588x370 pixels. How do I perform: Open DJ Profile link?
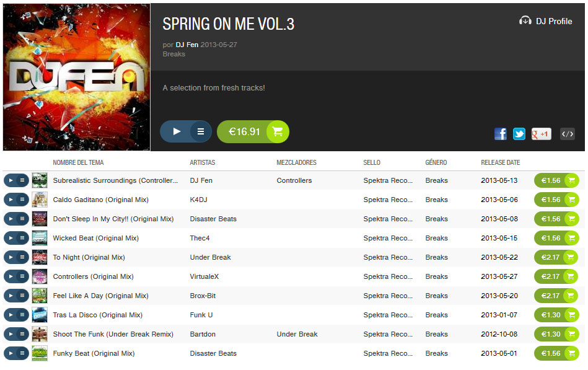(x=546, y=21)
